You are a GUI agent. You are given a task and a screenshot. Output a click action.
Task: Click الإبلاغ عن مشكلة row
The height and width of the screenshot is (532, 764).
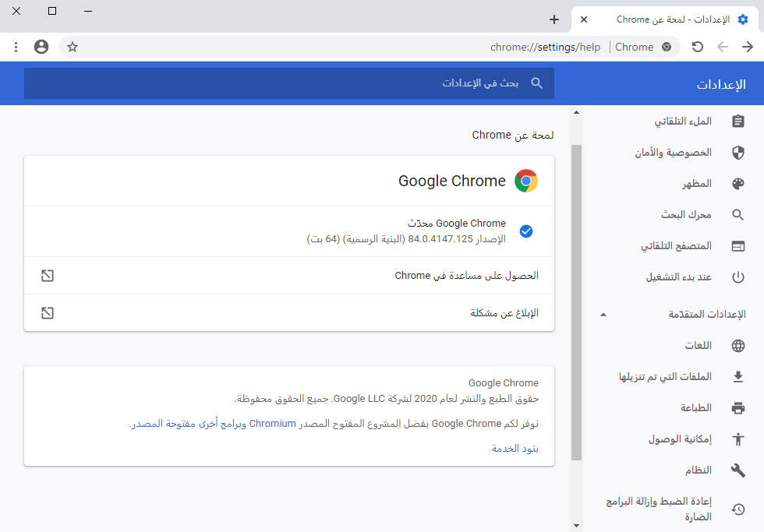pyautogui.click(x=289, y=313)
